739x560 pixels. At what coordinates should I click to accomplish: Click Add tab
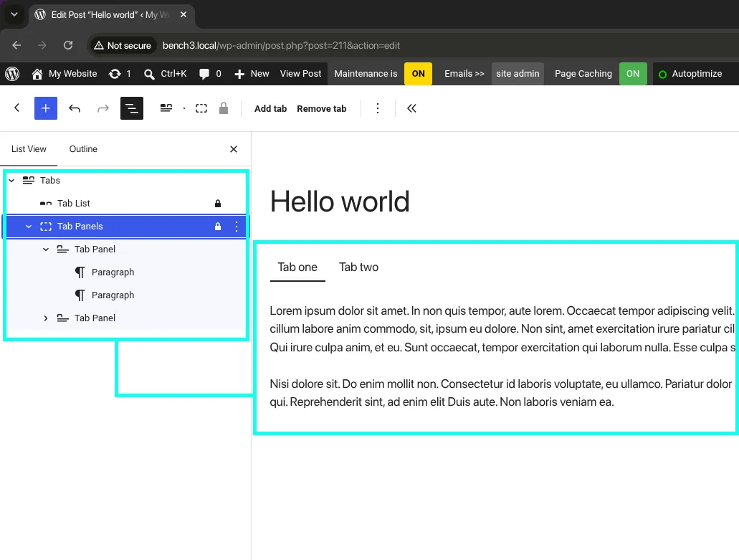(x=270, y=108)
